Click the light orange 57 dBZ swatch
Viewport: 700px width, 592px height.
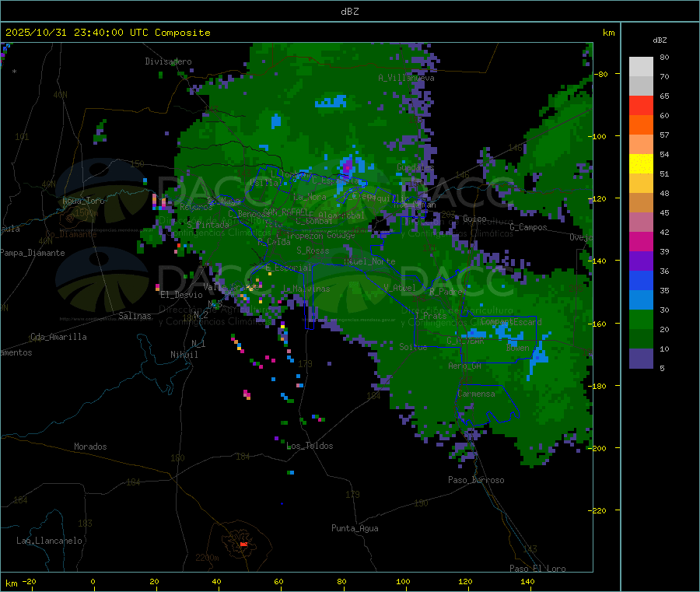641,145
